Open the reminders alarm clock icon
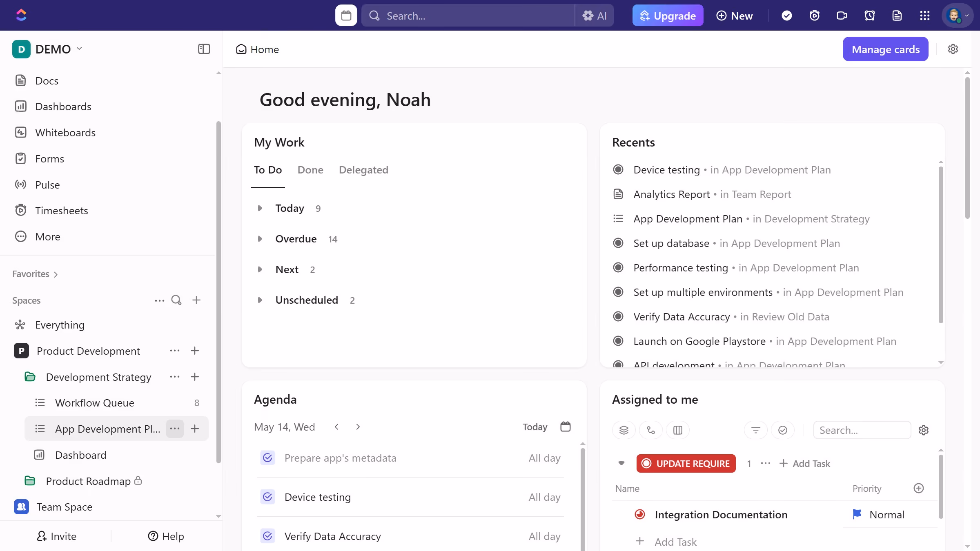This screenshot has height=551, width=980. [x=869, y=16]
